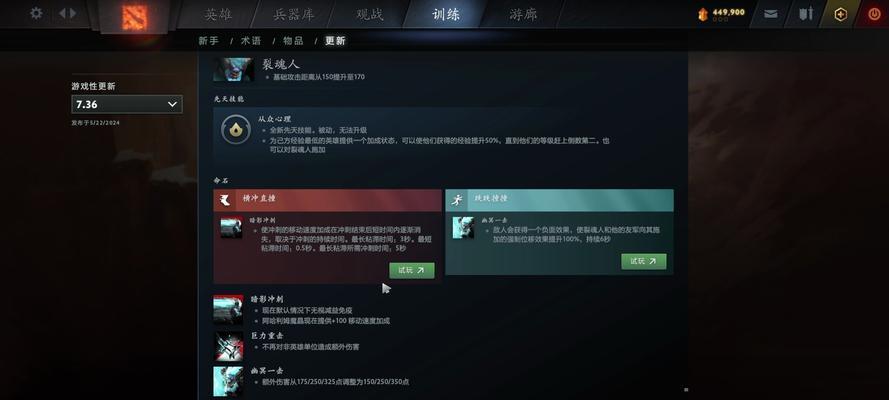Open the 游廊 tab

(x=523, y=14)
